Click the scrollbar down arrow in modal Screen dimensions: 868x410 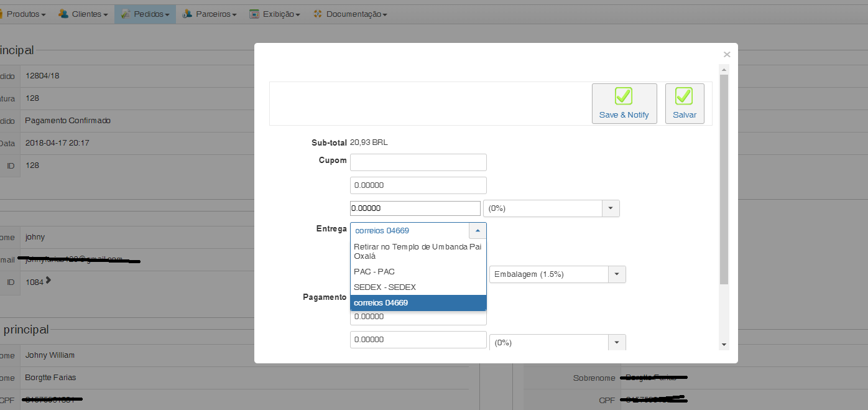(724, 344)
